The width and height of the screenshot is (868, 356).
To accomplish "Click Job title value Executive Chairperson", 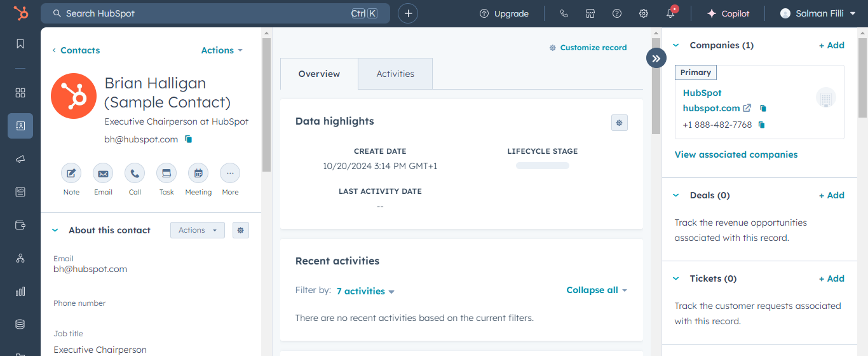I will 100,350.
